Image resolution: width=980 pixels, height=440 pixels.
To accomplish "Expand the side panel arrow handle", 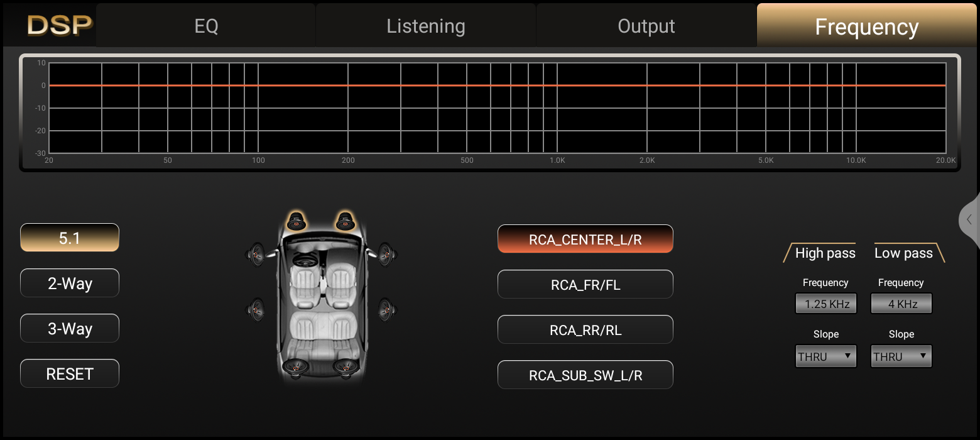I will tap(970, 219).
